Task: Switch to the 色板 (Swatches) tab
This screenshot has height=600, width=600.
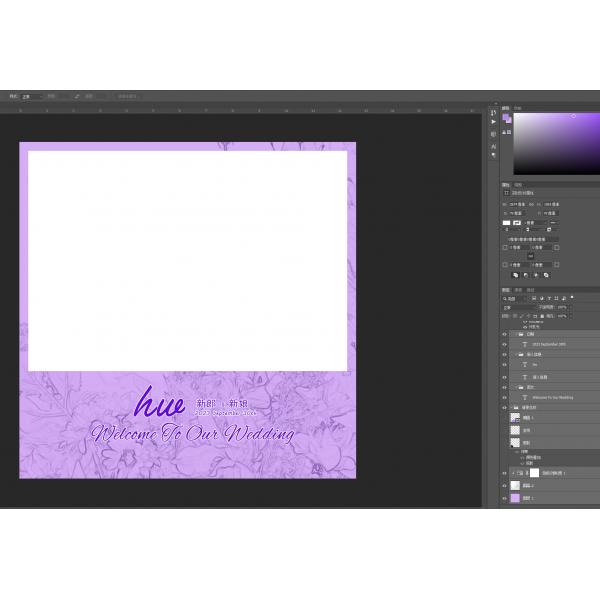Action: pyautogui.click(x=518, y=106)
